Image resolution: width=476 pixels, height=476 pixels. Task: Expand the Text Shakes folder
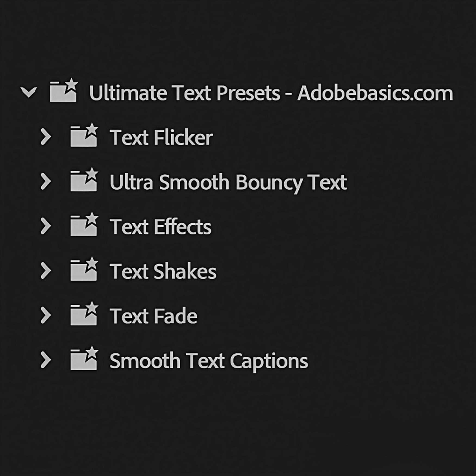pyautogui.click(x=46, y=271)
